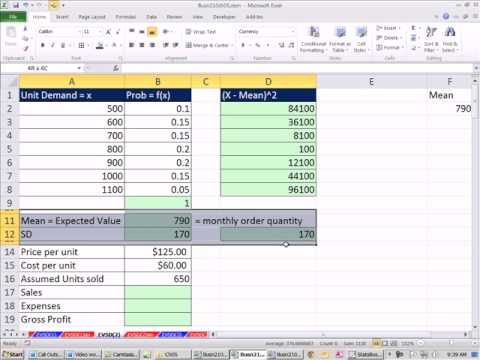
Task: Switch to the Data tab
Action: pos(152,17)
